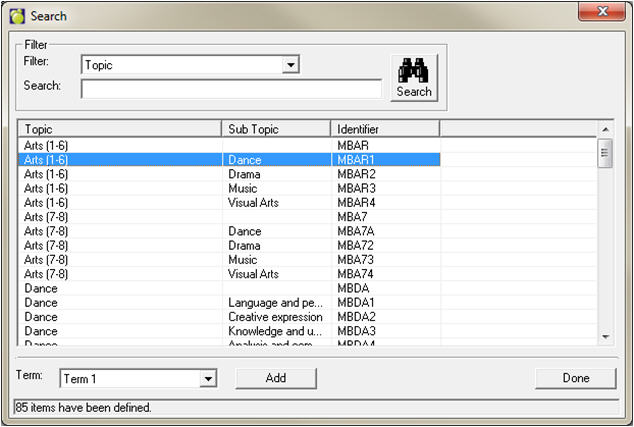Open the Term dropdown showing Term 1
Viewport: 634px width, 427px height.
click(x=208, y=379)
